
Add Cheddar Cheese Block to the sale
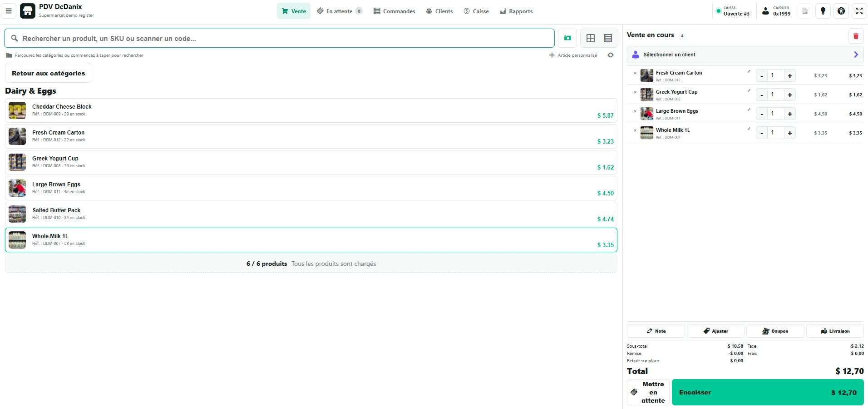click(x=311, y=110)
